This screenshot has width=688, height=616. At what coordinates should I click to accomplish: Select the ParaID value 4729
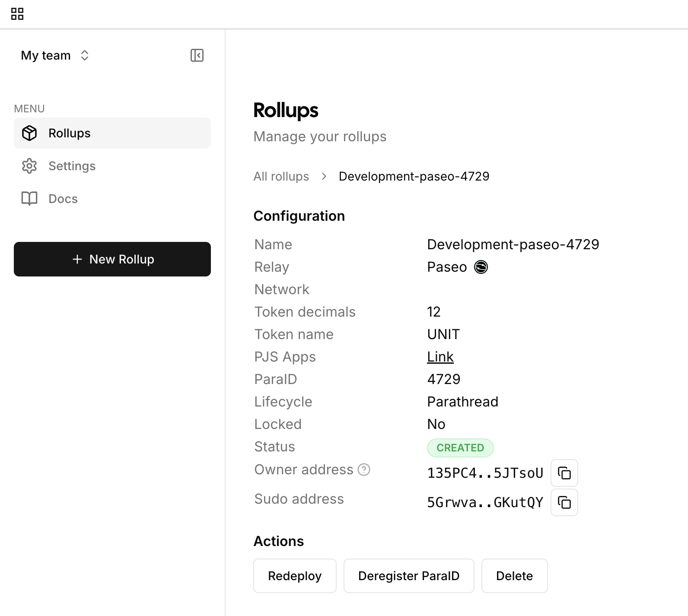[x=444, y=379]
